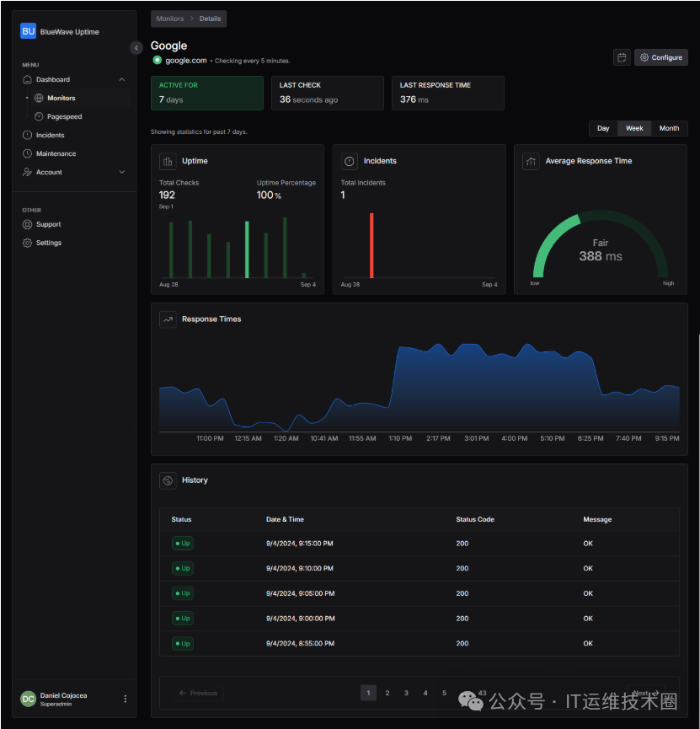Click the bright green highlighted uptime bar

[x=247, y=249]
